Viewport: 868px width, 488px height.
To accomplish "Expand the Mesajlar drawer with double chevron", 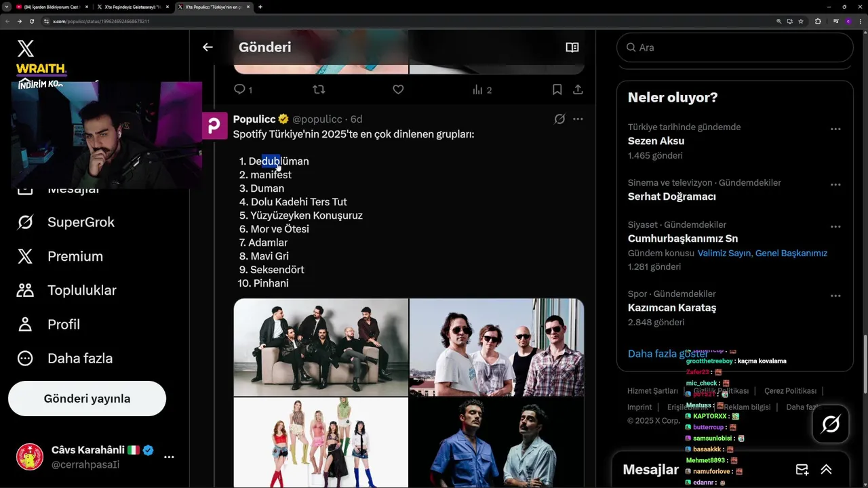I will [x=826, y=470].
